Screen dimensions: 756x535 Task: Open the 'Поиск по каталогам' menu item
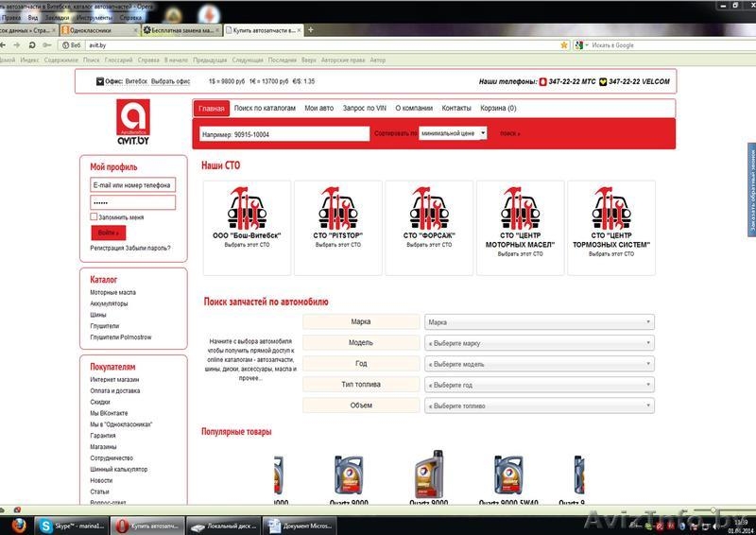pos(264,108)
